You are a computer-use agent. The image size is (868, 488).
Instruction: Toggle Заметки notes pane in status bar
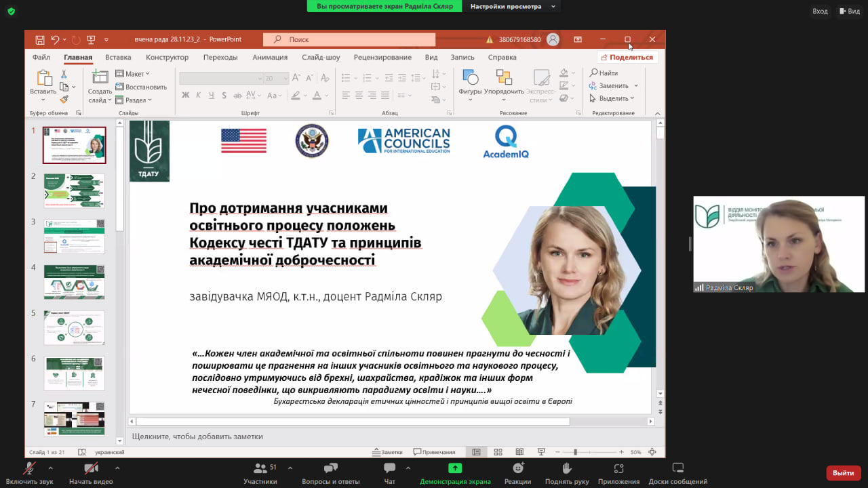point(387,452)
